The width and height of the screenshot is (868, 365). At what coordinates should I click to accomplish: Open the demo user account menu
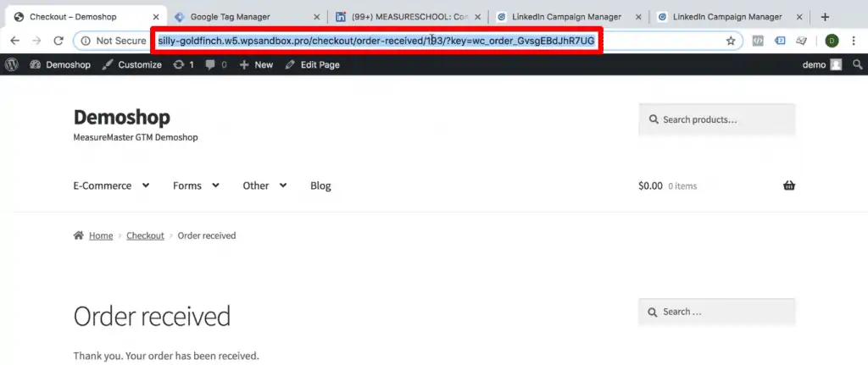click(x=822, y=64)
